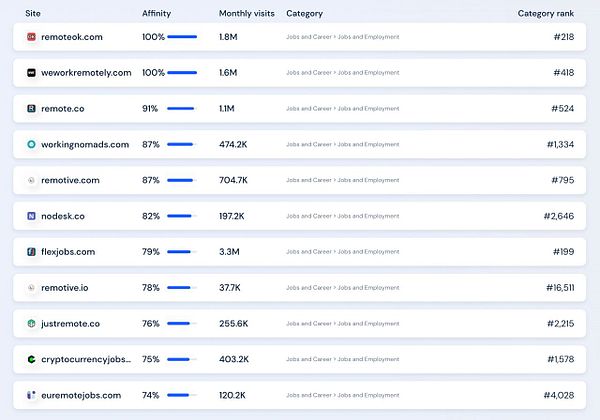Screen dimensions: 600x420
Task: Click the remotive.io favicon
Action: click(31, 288)
